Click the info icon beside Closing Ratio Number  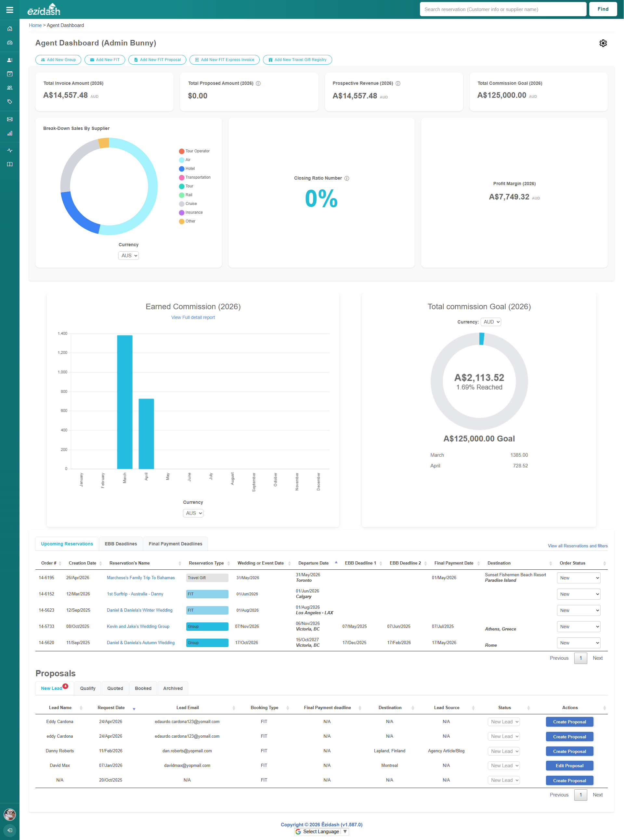pos(347,178)
